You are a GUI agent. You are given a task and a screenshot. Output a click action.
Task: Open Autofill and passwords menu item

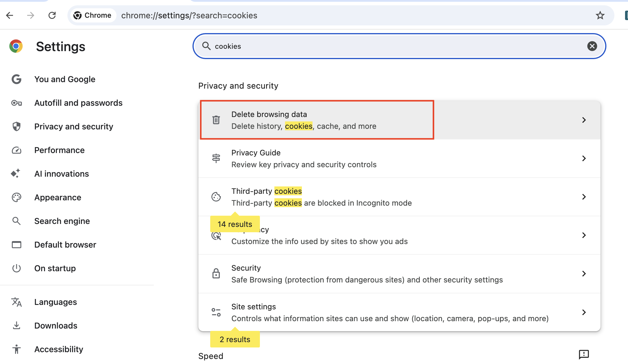tap(78, 103)
